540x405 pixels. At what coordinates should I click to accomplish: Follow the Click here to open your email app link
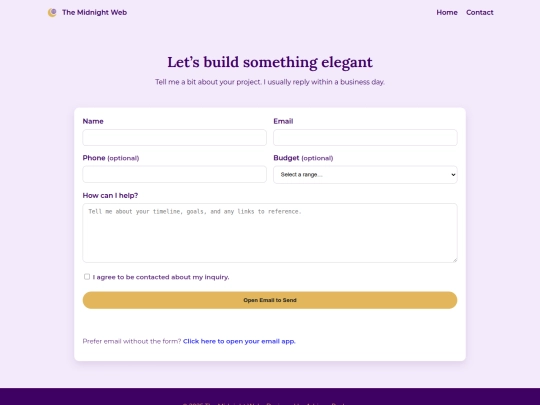[x=239, y=341]
